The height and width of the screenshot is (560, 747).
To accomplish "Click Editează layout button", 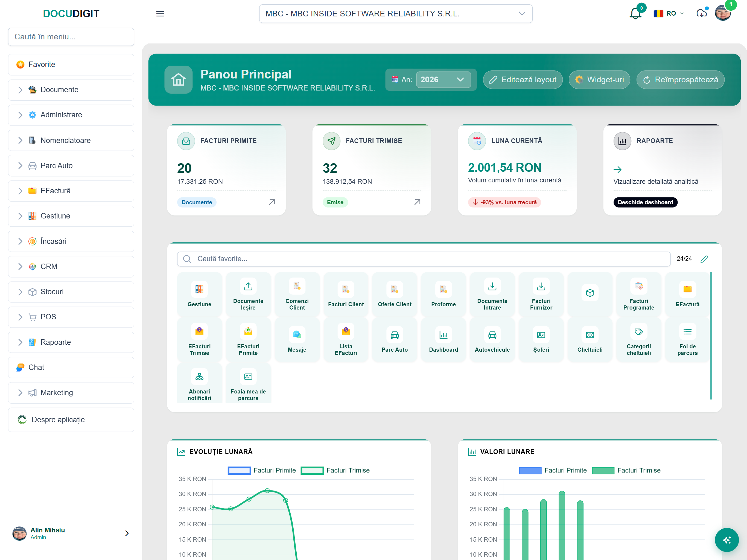I will coord(523,80).
